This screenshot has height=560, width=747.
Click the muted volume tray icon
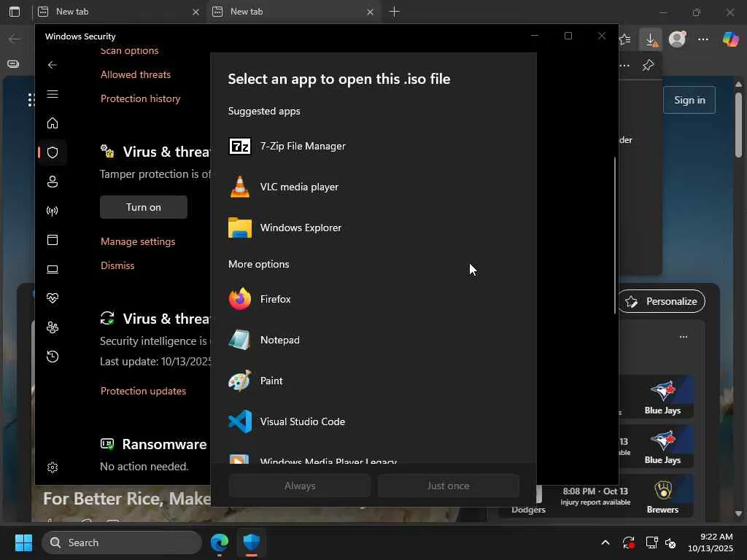point(671,542)
